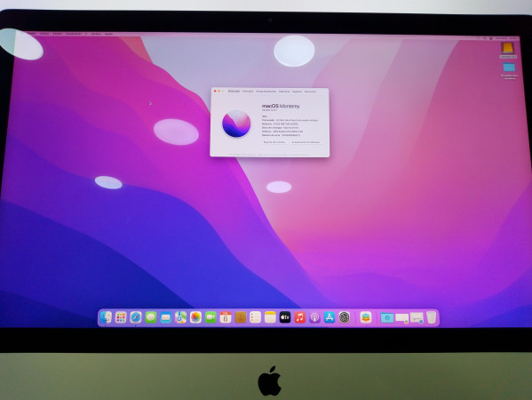Open Music from the Dock
Image resolution: width=532 pixels, height=400 pixels.
click(x=300, y=317)
